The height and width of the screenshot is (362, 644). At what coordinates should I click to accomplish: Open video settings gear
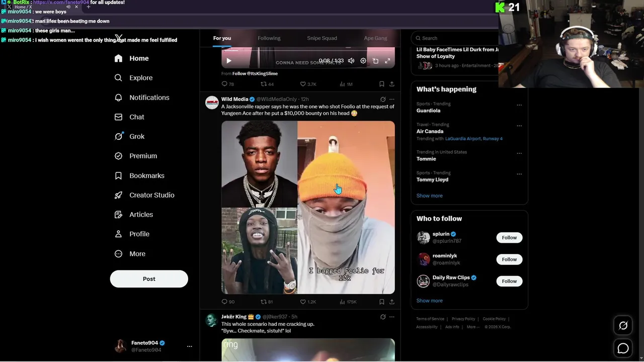[363, 61]
